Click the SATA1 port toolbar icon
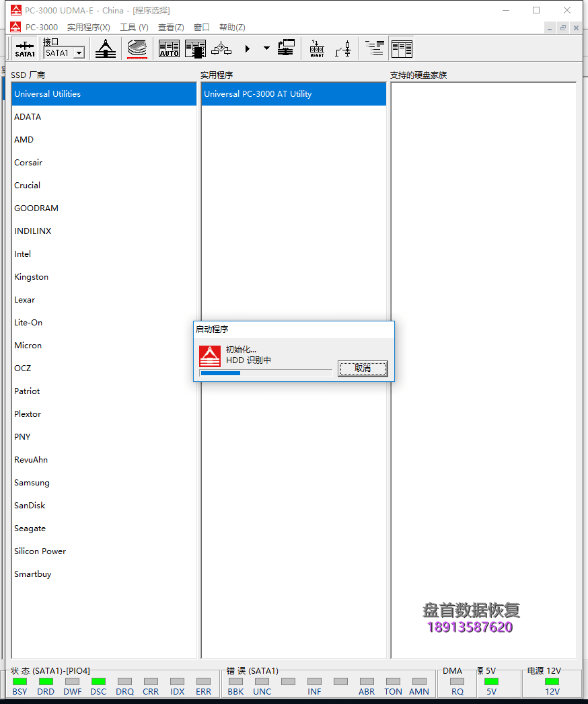The image size is (588, 704). [x=25, y=48]
